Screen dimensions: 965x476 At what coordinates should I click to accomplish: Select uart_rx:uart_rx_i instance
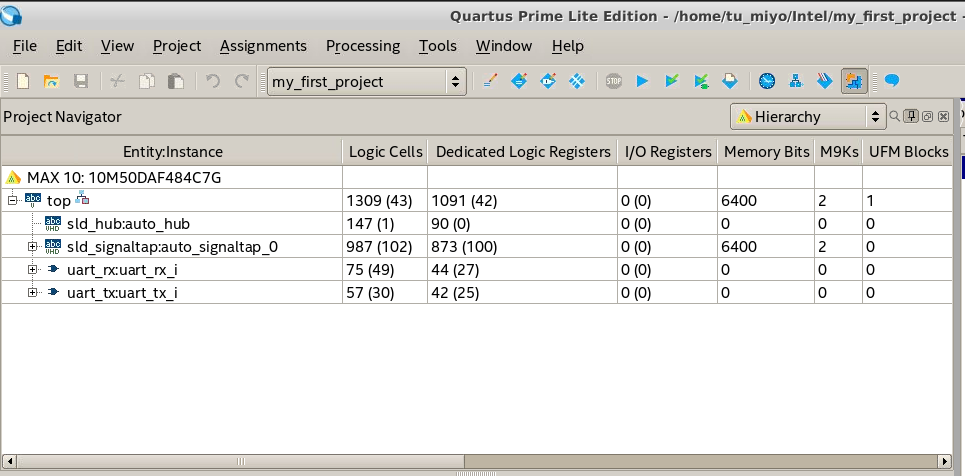click(122, 270)
